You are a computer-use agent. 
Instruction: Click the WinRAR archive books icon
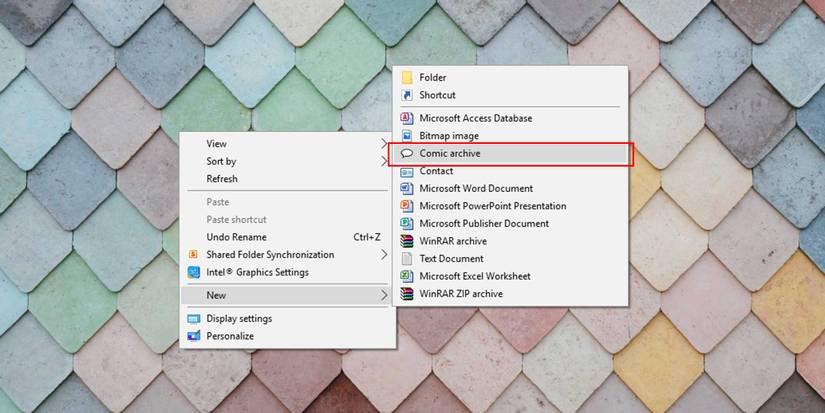pos(407,241)
